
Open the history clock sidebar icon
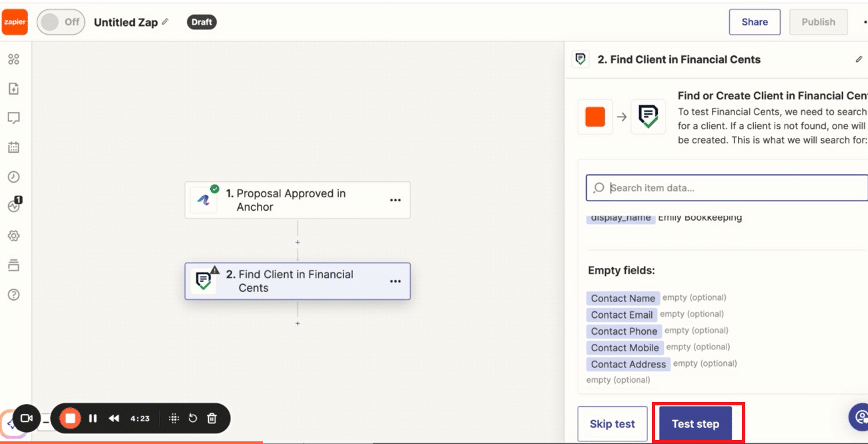13,177
